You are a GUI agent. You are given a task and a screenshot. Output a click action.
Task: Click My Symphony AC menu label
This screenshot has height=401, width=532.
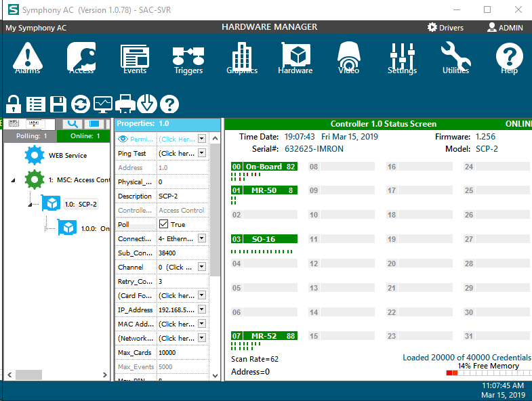pos(36,28)
